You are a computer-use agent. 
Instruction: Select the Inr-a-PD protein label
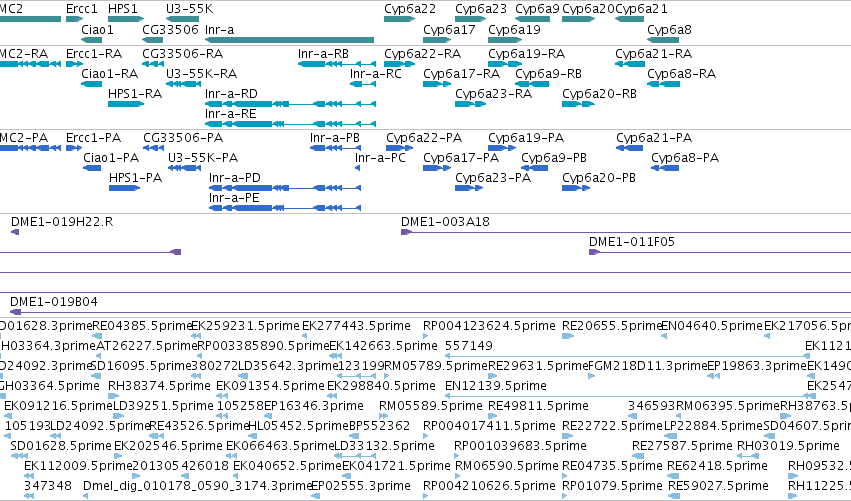pyautogui.click(x=235, y=178)
